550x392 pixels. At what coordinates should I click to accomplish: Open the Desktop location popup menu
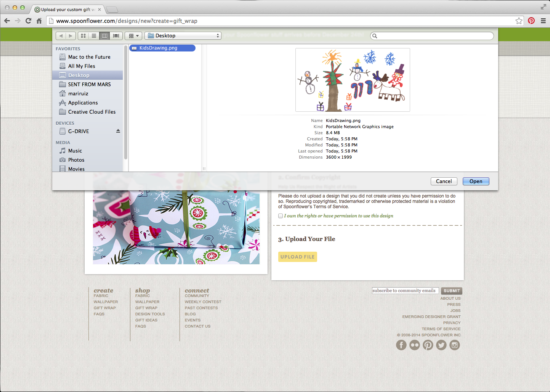point(183,36)
